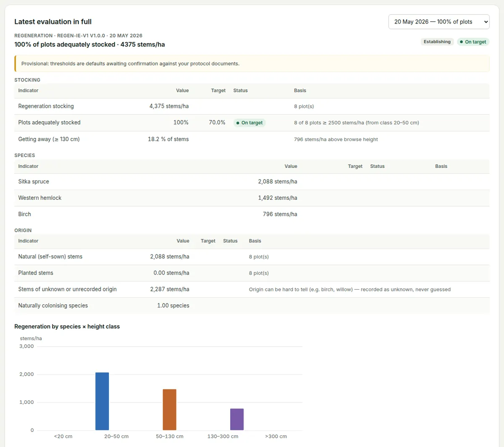Image resolution: width=504 pixels, height=447 pixels.
Task: Click the 18.2 % of stems value
Action: tap(168, 139)
